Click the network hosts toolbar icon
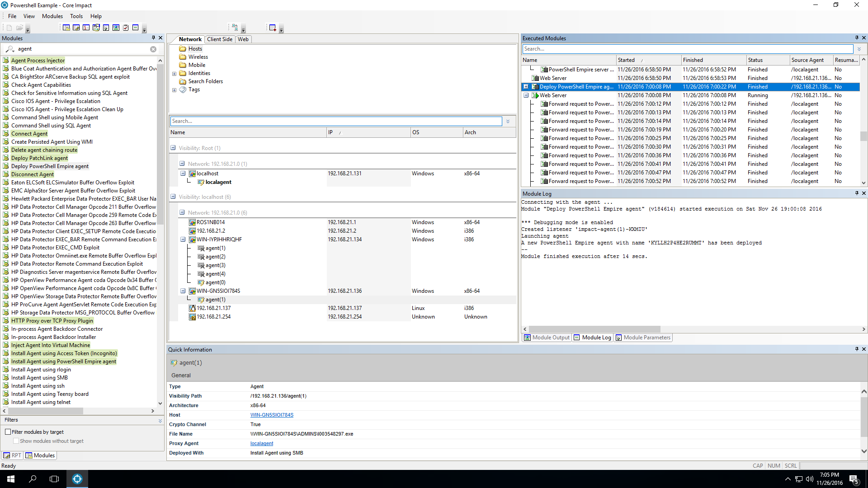Viewport: 868px width, 488px height. 235,28
